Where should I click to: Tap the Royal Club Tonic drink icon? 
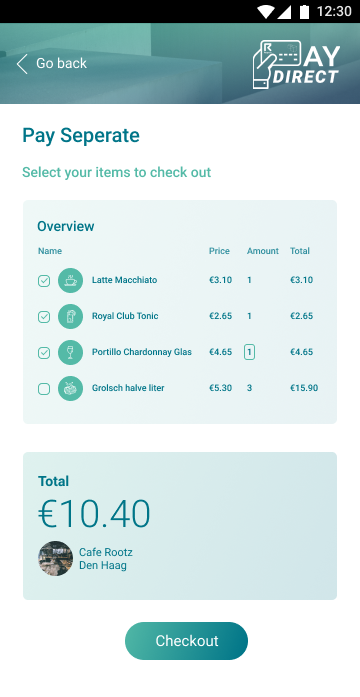point(70,316)
